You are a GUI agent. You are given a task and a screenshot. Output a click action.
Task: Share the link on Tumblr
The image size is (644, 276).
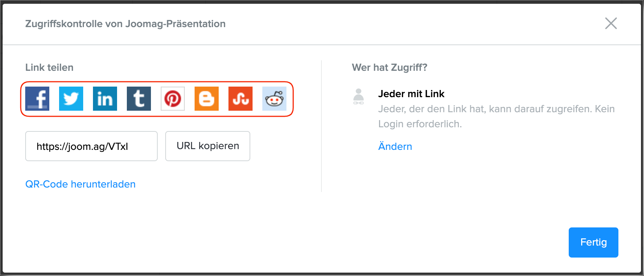click(x=139, y=99)
